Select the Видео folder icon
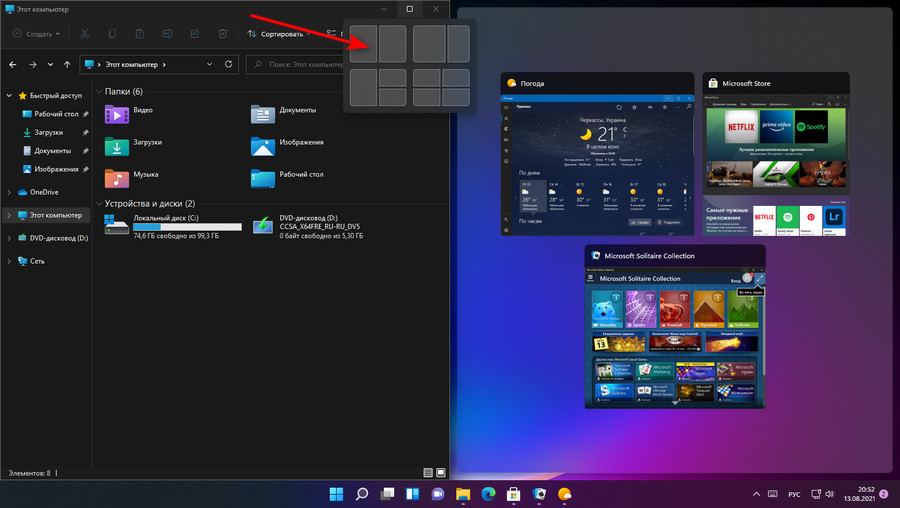The width and height of the screenshot is (900, 508). [117, 114]
